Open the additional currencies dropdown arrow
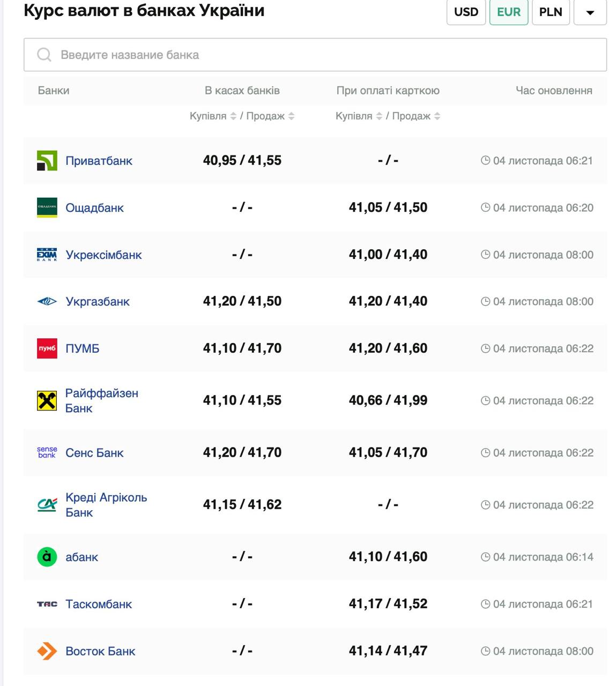The image size is (616, 686). click(x=590, y=12)
